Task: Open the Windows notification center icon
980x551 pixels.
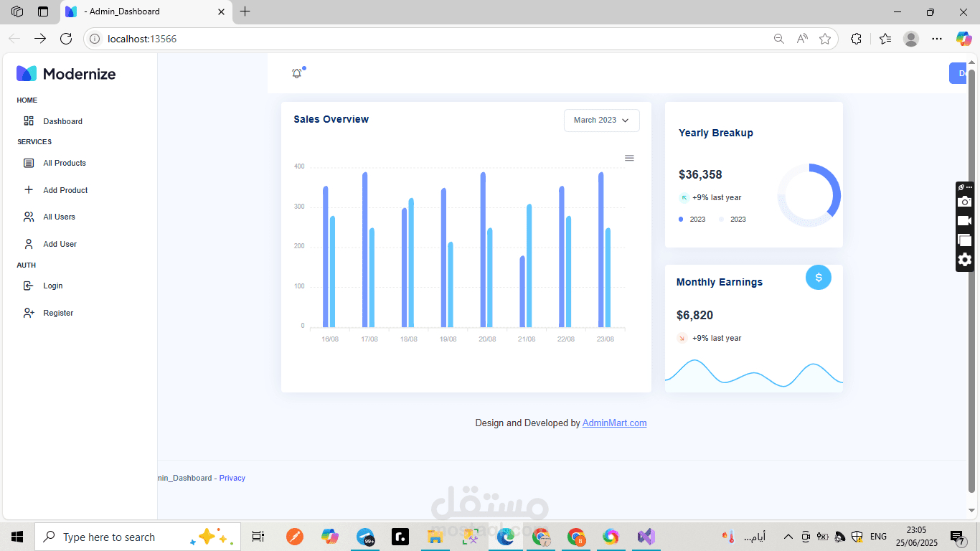Action: 957,537
